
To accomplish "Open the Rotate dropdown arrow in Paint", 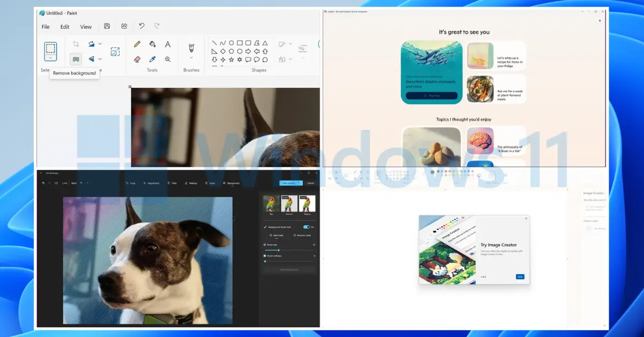I will coord(100,44).
